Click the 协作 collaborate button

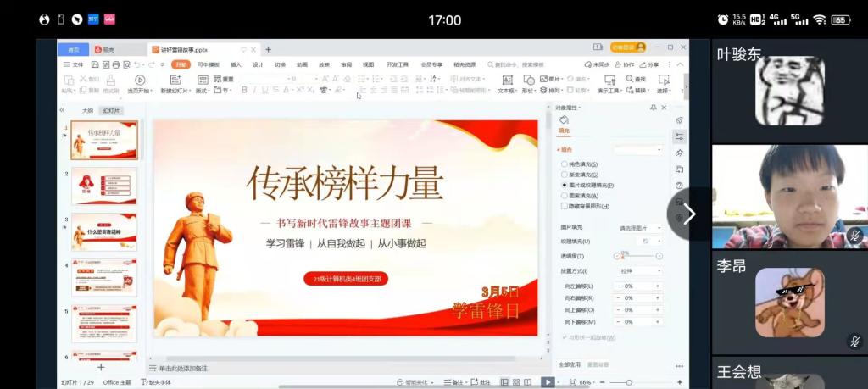(626, 64)
